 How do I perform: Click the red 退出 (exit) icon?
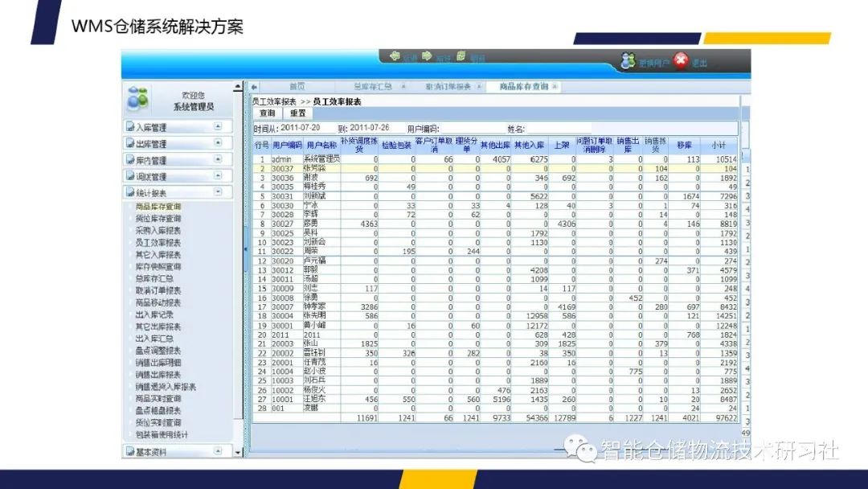(x=682, y=60)
